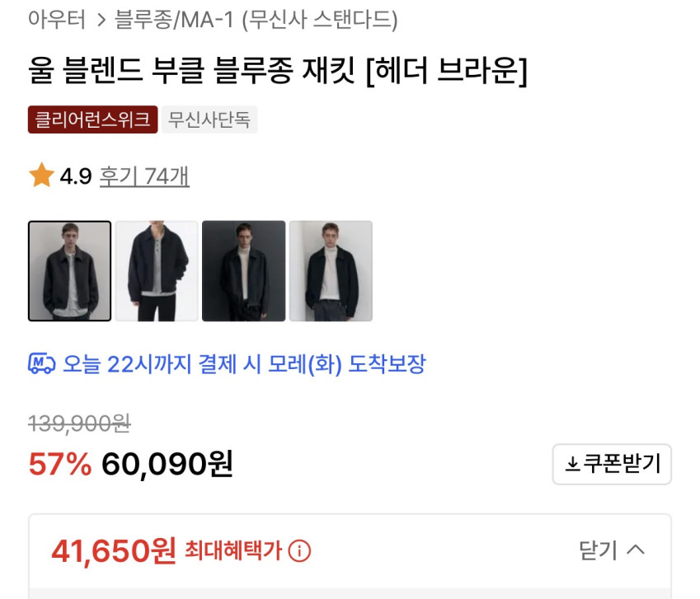Open the 후기 74개 reviews link
The width and height of the screenshot is (700, 599).
pyautogui.click(x=144, y=175)
